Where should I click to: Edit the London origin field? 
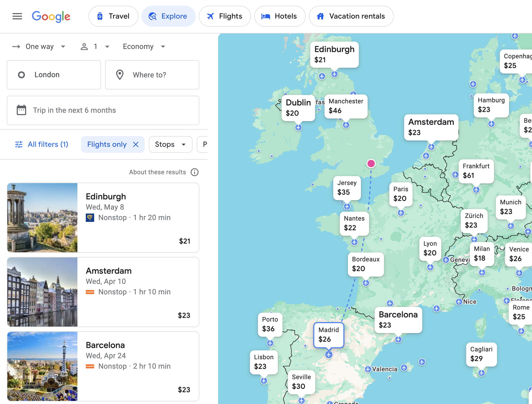coord(54,75)
